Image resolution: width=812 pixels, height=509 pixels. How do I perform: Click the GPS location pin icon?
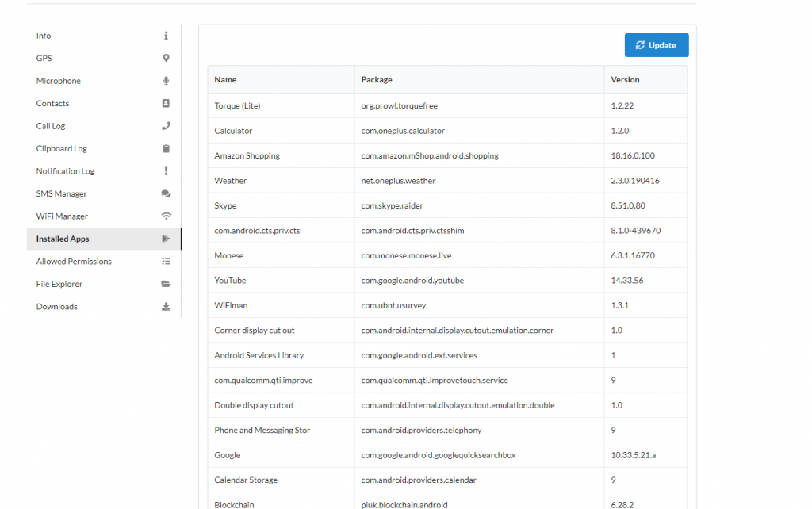(166, 58)
